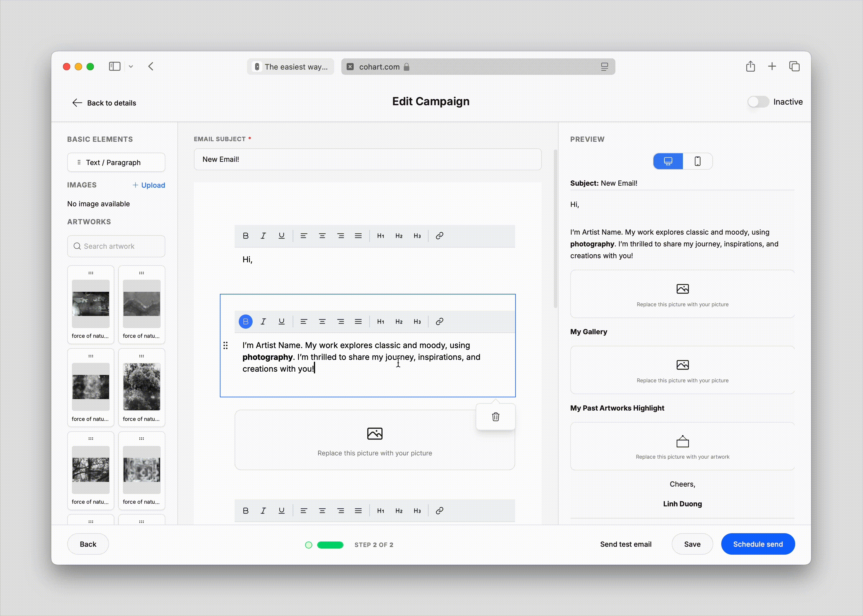The image size is (863, 616).
Task: Align left in the active paragraph toolbar
Action: click(304, 322)
